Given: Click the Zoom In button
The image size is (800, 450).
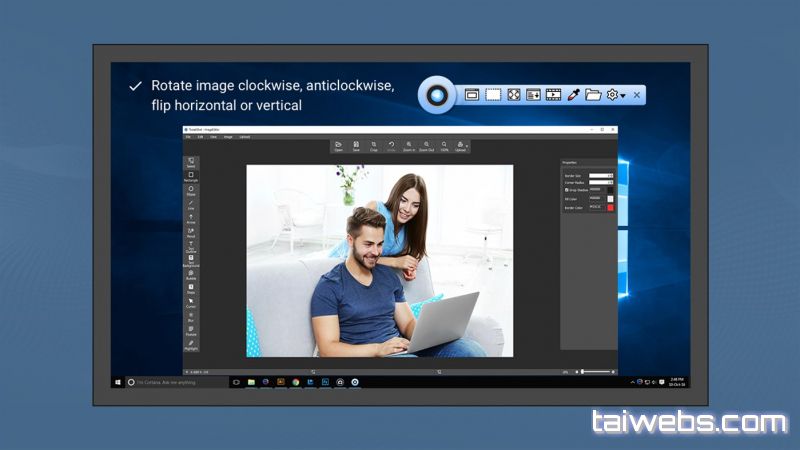Looking at the screenshot, I should coord(409,146).
